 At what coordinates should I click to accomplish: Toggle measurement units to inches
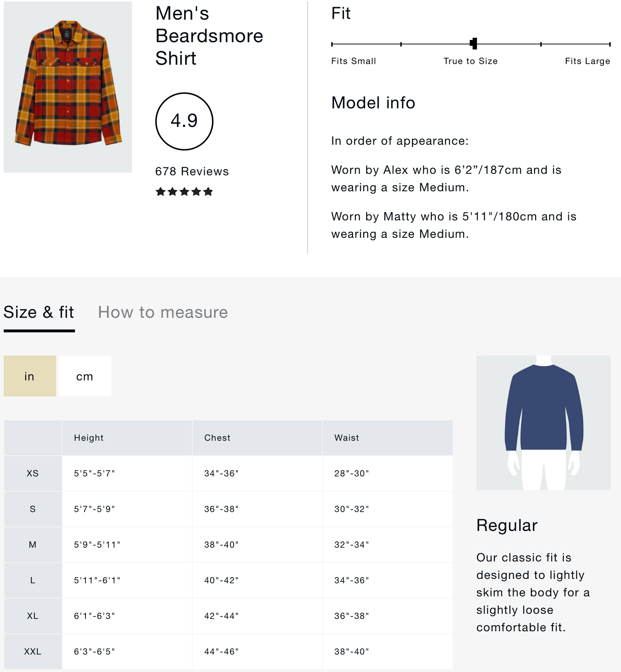click(x=29, y=376)
